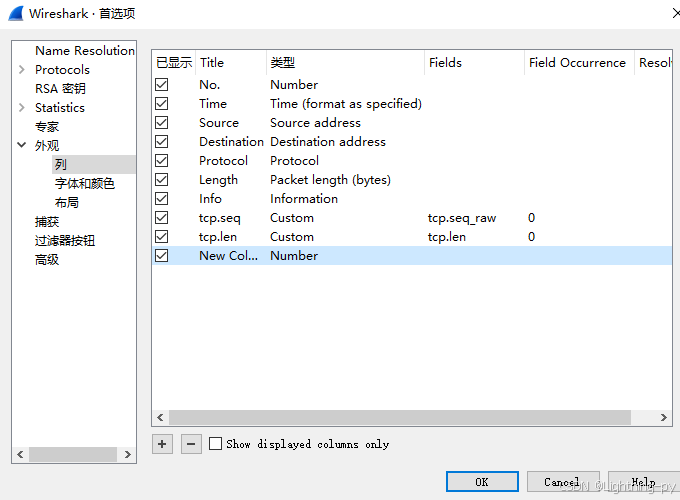
Task: Click the Source address type cell
Action: click(315, 123)
